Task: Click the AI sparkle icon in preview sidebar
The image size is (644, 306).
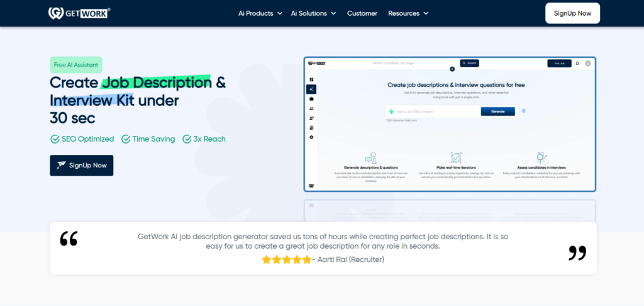Action: tap(311, 89)
